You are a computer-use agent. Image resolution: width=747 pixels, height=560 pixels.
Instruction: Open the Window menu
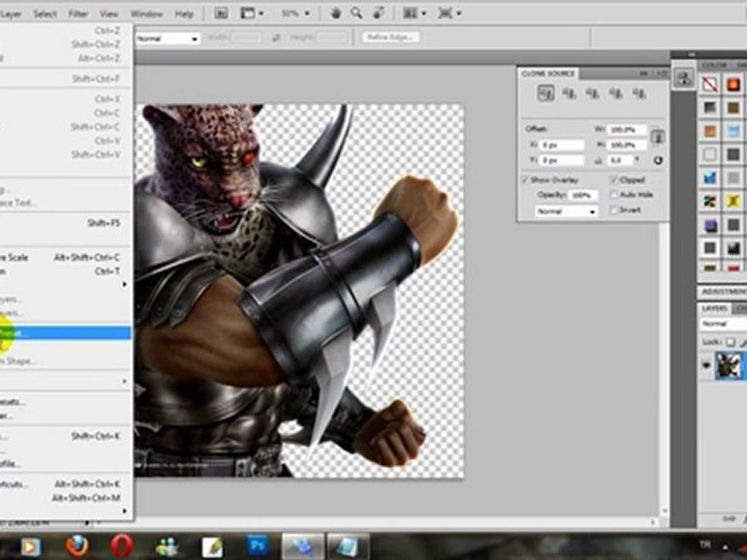point(147,14)
